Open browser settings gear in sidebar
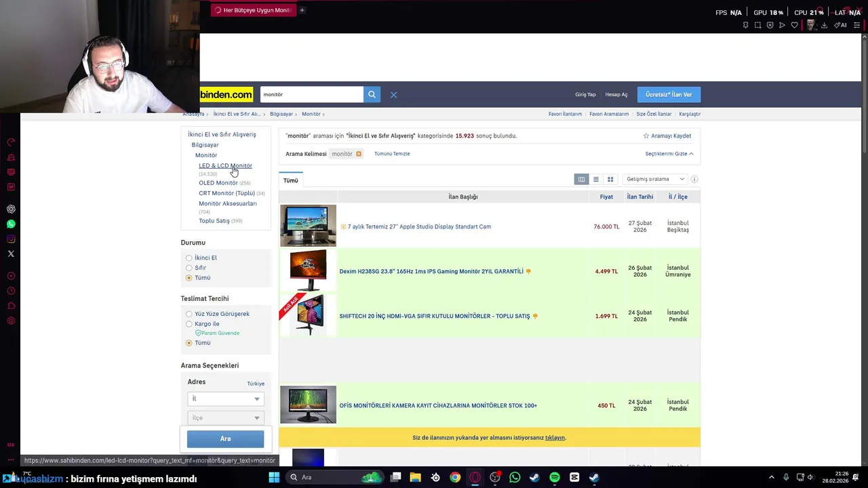868x488 pixels. (x=11, y=321)
